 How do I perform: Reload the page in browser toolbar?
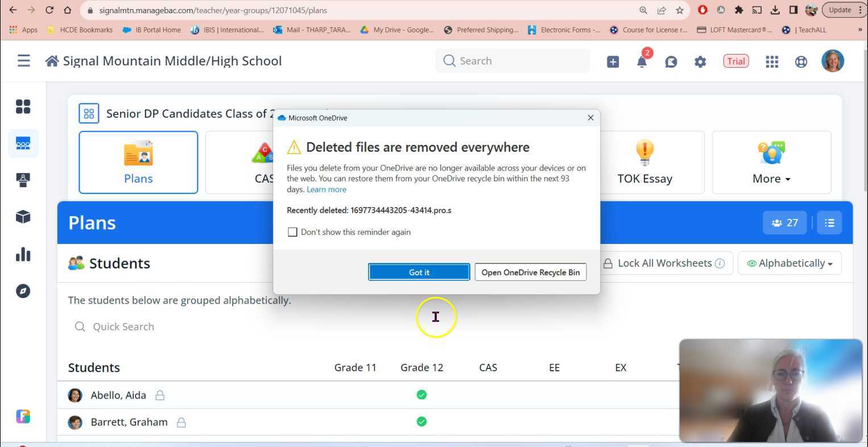point(49,10)
